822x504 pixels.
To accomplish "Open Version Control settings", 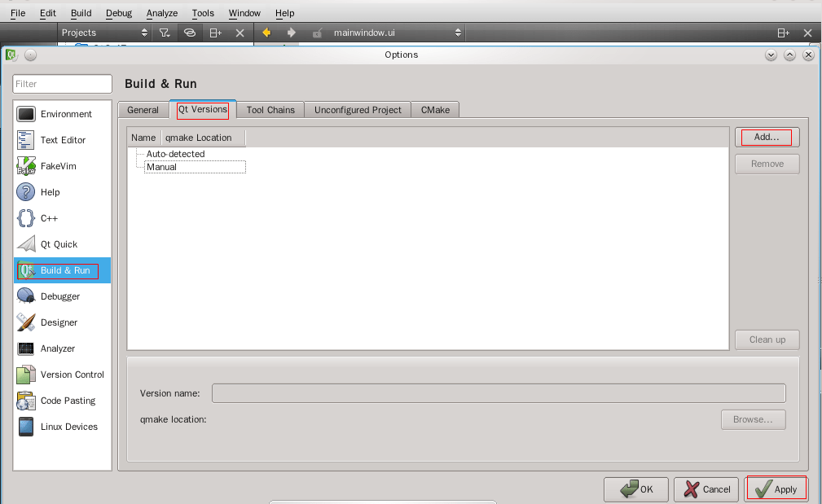I will (x=27, y=374).
